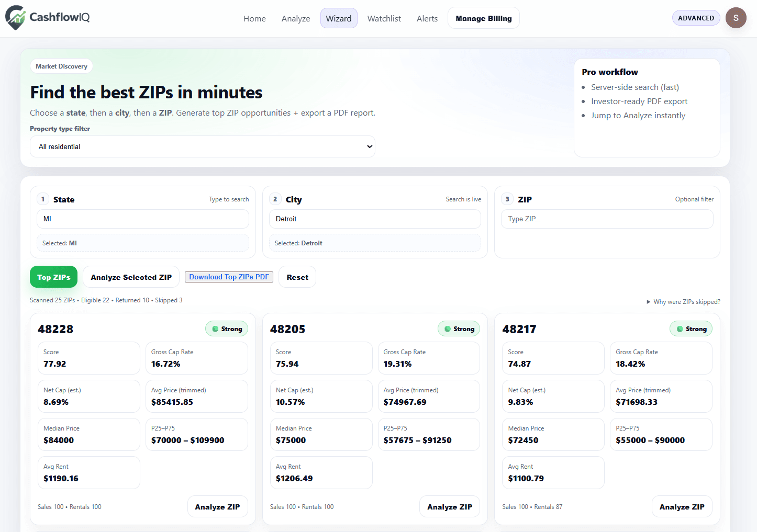Click the Market Discovery pill
This screenshot has height=532, width=757.
pyautogui.click(x=61, y=66)
